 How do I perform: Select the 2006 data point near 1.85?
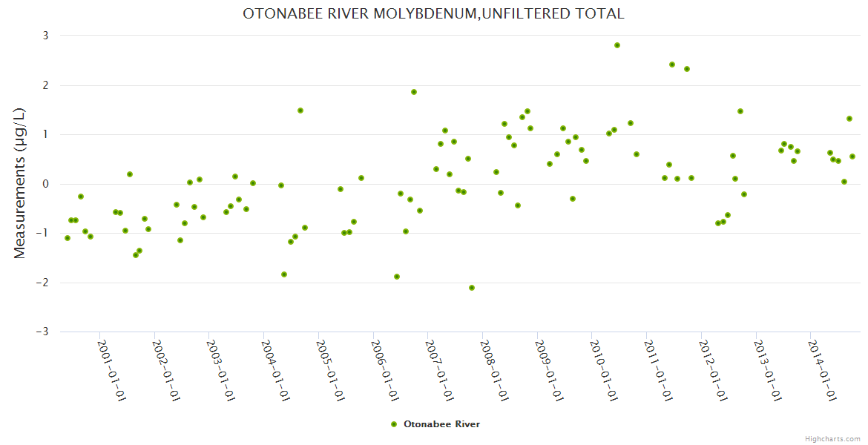414,92
